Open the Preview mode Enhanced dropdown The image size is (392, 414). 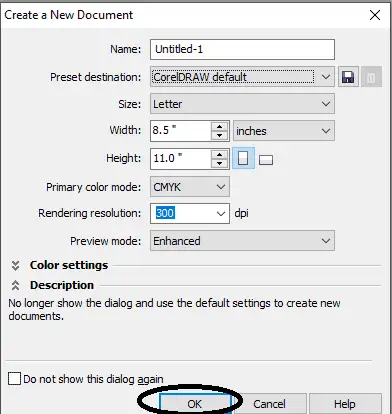(x=242, y=241)
